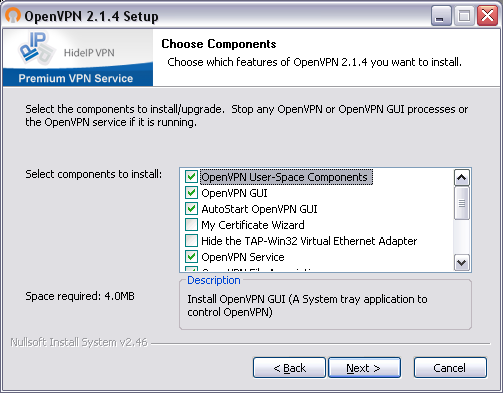Click the 'Space required: 4.0MB' text
This screenshot has height=393, width=503.
tap(80, 296)
